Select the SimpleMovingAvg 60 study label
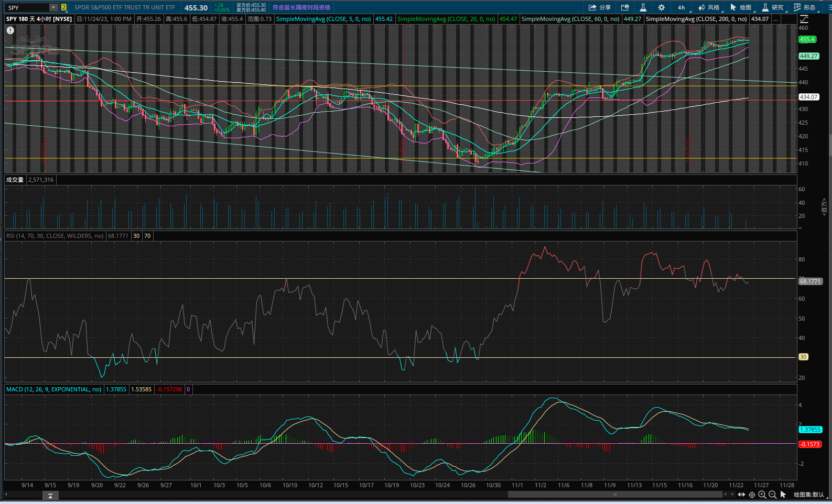 click(570, 19)
